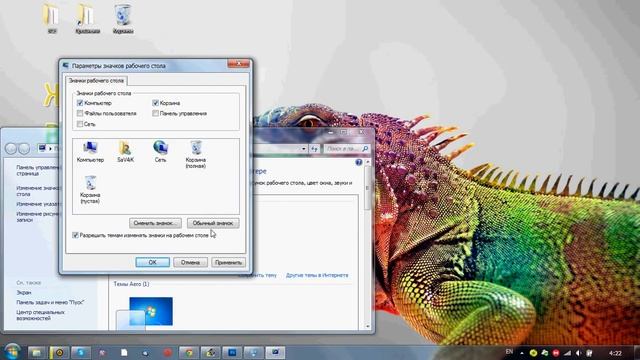Click scrollbar down arrow in Personalization window

[367, 327]
